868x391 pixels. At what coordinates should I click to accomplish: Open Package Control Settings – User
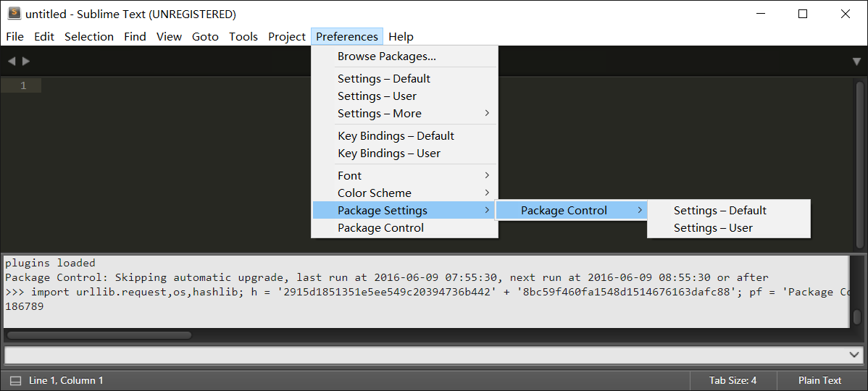tap(729, 228)
